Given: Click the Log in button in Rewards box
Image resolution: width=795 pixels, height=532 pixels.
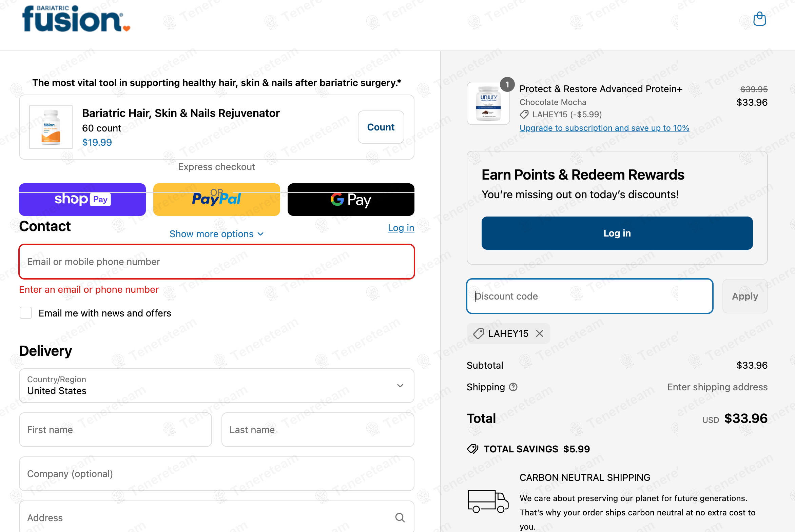Looking at the screenshot, I should coord(617,233).
